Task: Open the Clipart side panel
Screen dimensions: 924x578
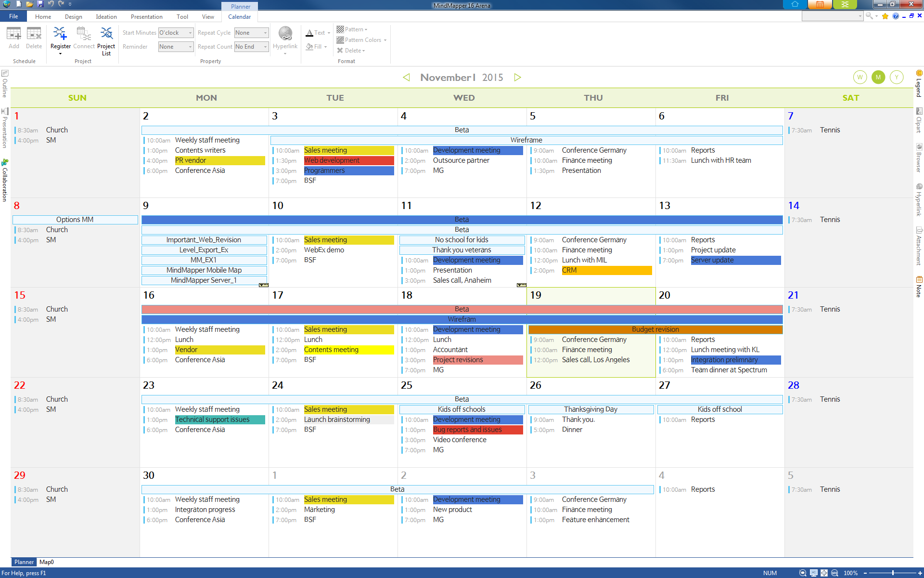Action: tap(919, 120)
